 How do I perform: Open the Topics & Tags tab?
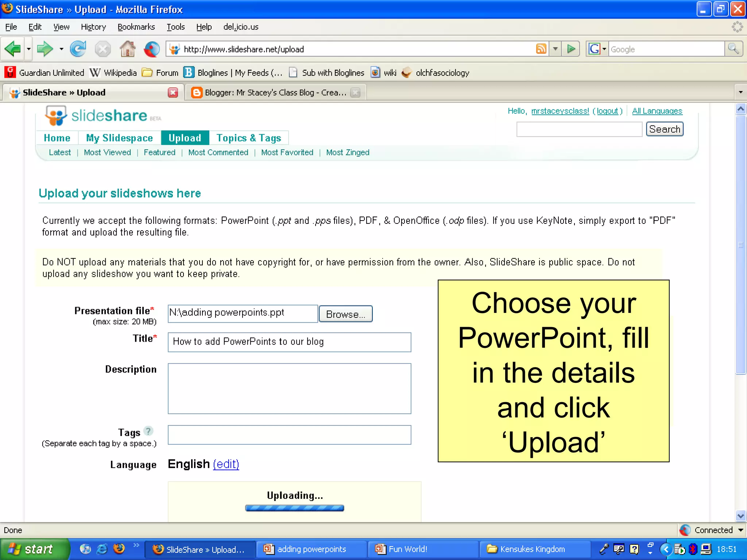click(x=249, y=138)
